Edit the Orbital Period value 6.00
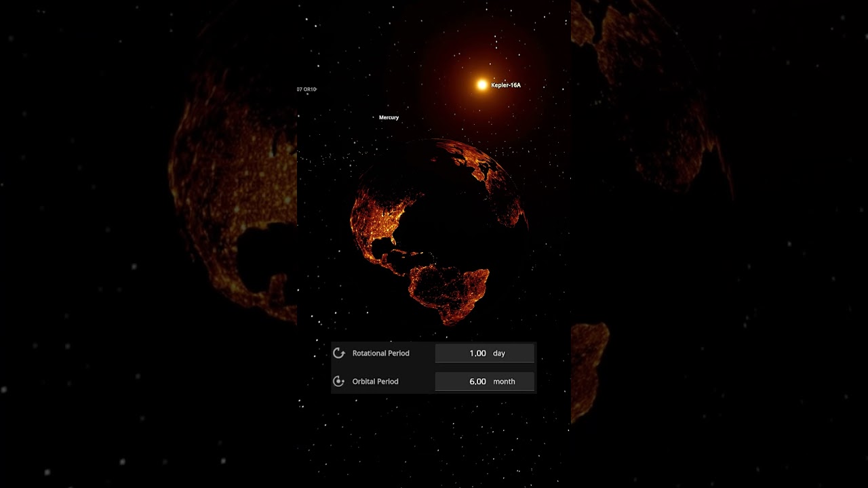The height and width of the screenshot is (488, 868). click(x=477, y=382)
